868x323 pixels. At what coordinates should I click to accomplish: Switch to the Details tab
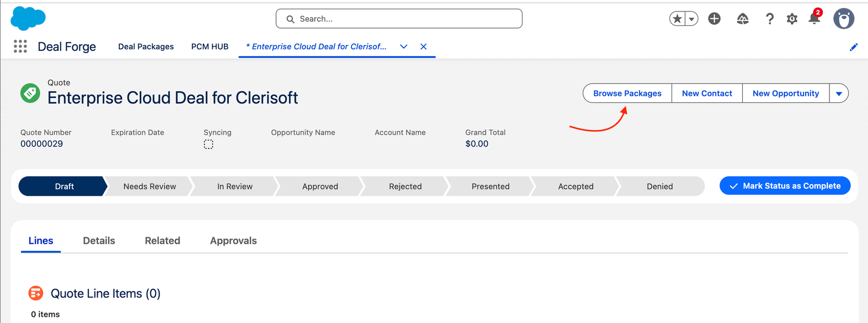coord(99,241)
